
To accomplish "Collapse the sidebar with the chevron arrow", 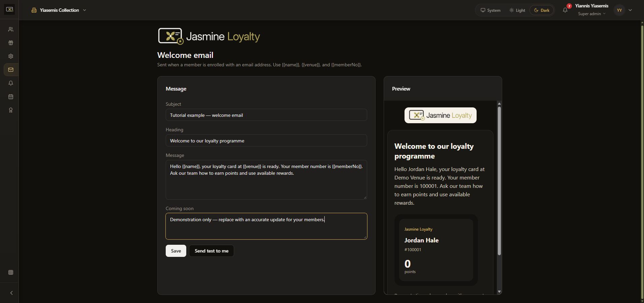I will pyautogui.click(x=11, y=293).
